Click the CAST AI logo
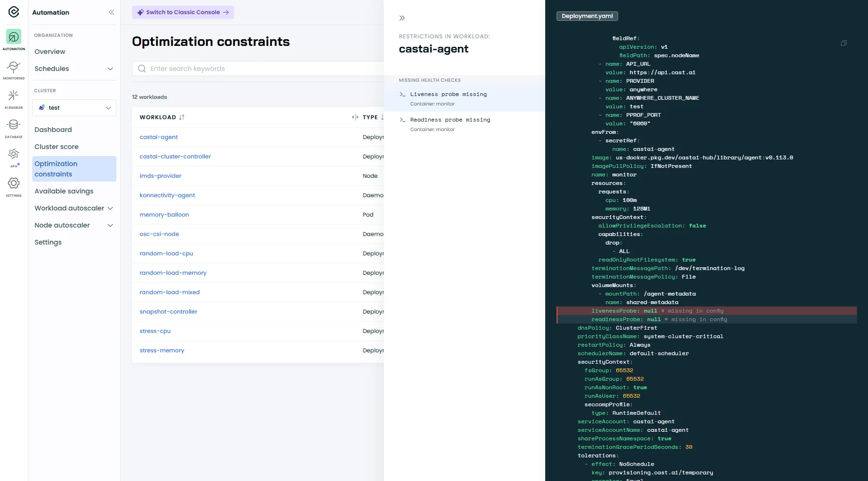The image size is (868, 481). 14,12
